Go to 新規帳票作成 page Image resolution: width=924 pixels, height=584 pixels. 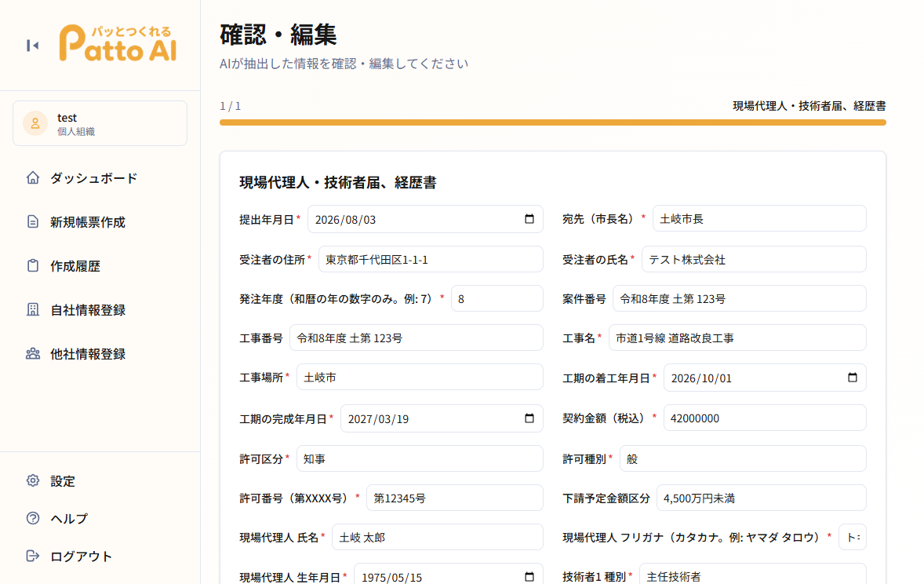pos(100,222)
